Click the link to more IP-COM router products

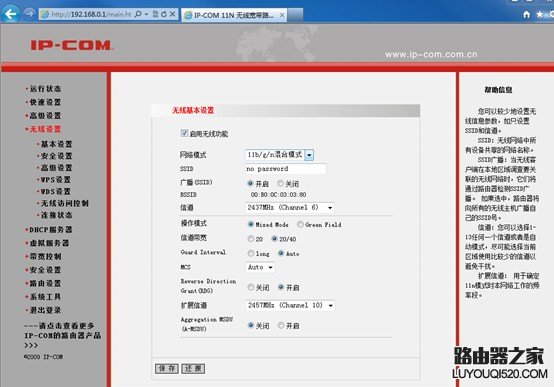click(63, 335)
